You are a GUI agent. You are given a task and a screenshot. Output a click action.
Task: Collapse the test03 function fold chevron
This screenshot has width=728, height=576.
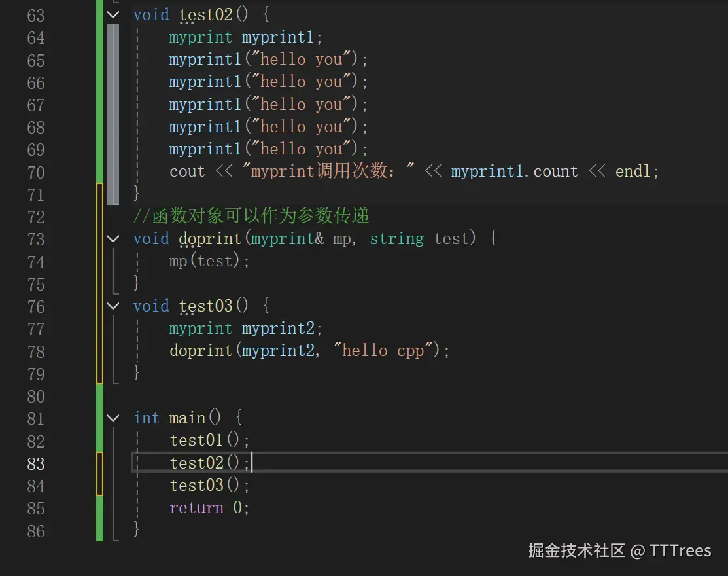113,306
